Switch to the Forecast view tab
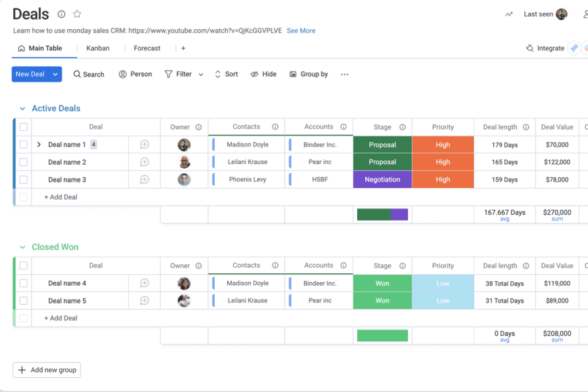 [x=147, y=48]
